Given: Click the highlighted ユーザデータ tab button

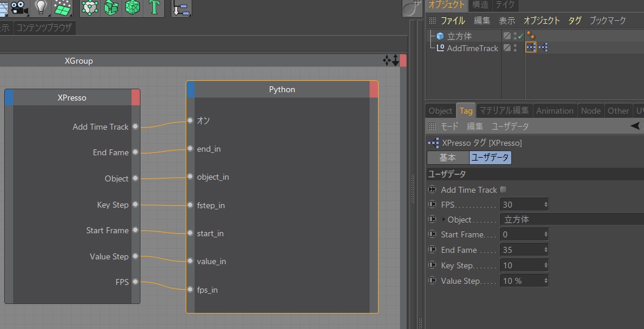Looking at the screenshot, I should click(x=490, y=158).
